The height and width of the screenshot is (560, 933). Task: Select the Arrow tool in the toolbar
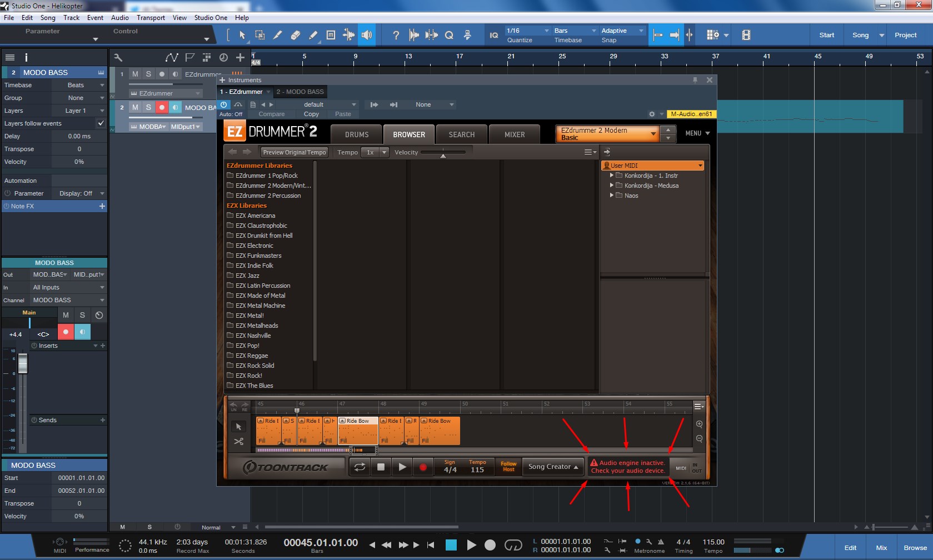coord(242,35)
